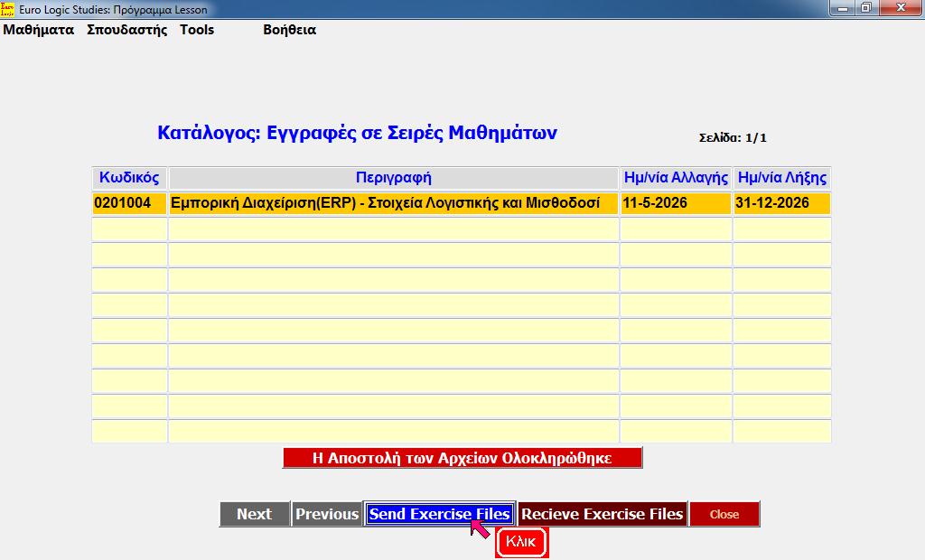
Task: Click the Κωδικός column header
Action: 129,178
